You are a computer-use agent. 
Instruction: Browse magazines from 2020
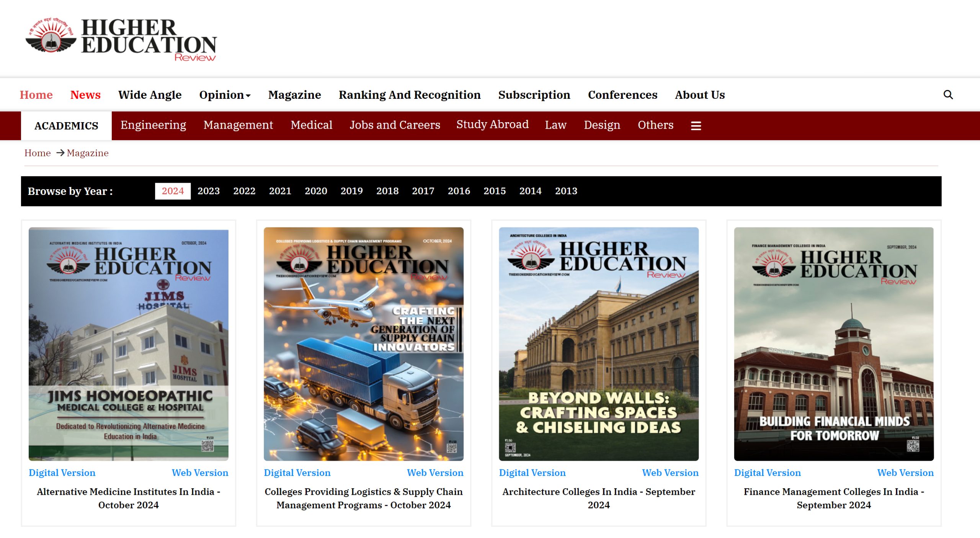pos(316,191)
